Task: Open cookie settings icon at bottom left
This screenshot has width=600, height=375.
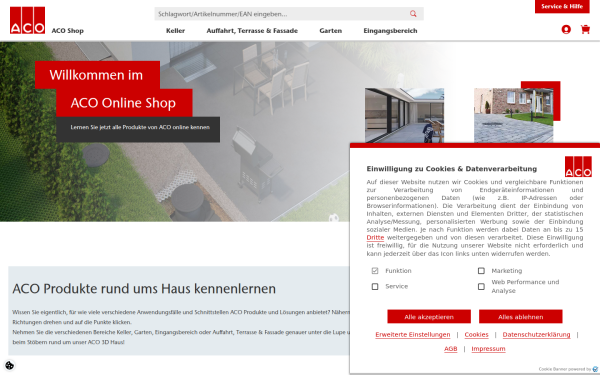Action: tap(10, 365)
